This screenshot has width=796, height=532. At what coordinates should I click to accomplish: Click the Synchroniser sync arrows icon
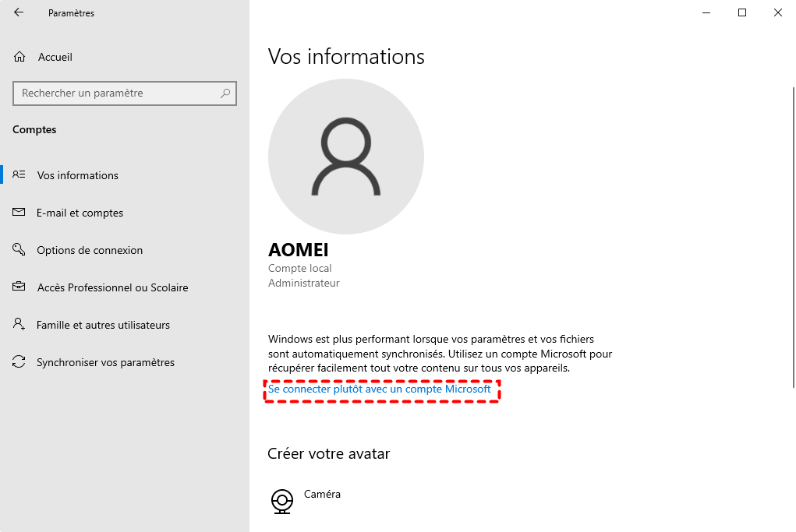[19, 362]
